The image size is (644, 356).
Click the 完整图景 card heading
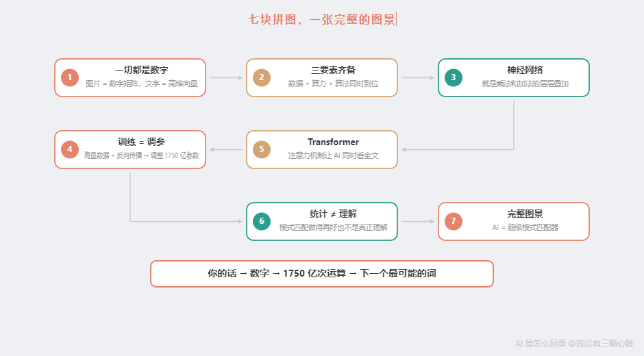525,214
